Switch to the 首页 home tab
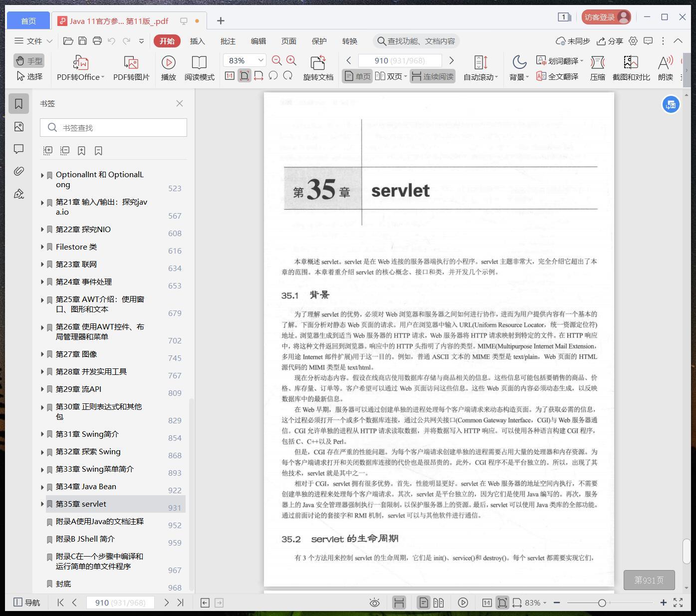This screenshot has width=696, height=616. click(x=28, y=20)
